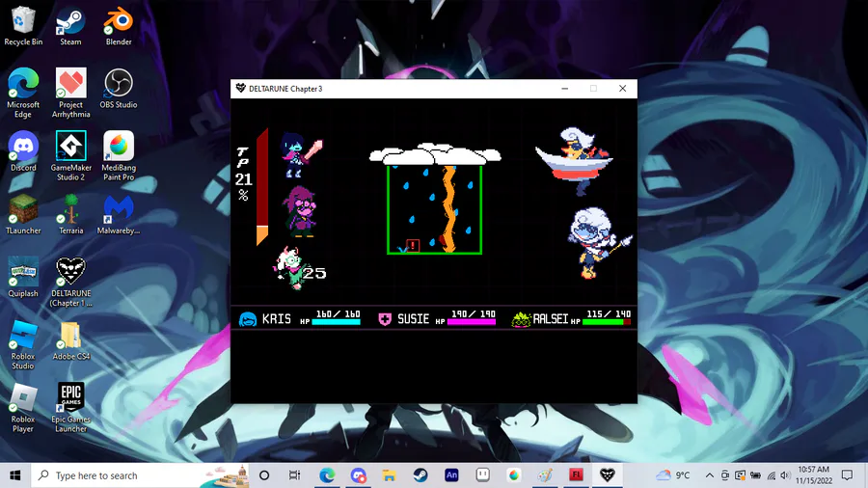This screenshot has width=868, height=488.
Task: Open Adobe Flash from the taskbar
Action: click(576, 475)
